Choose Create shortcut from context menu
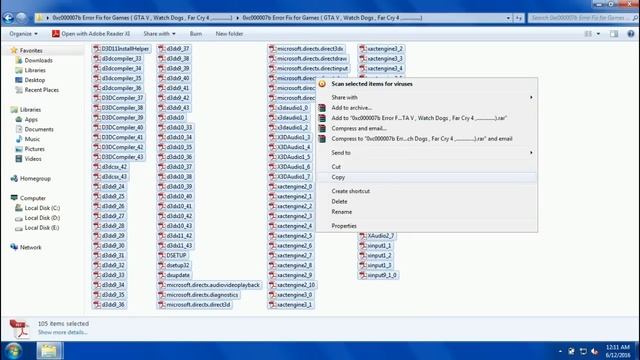This screenshot has width=640, height=360. [427, 191]
